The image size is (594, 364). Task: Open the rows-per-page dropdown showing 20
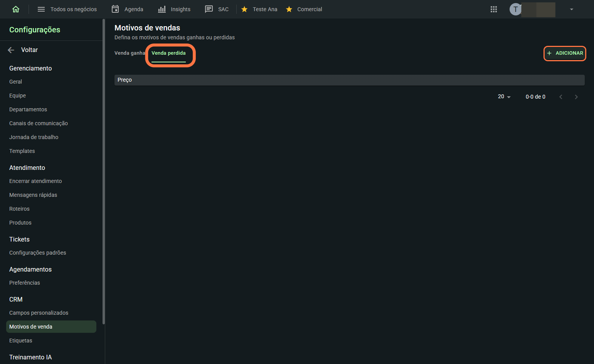(504, 97)
